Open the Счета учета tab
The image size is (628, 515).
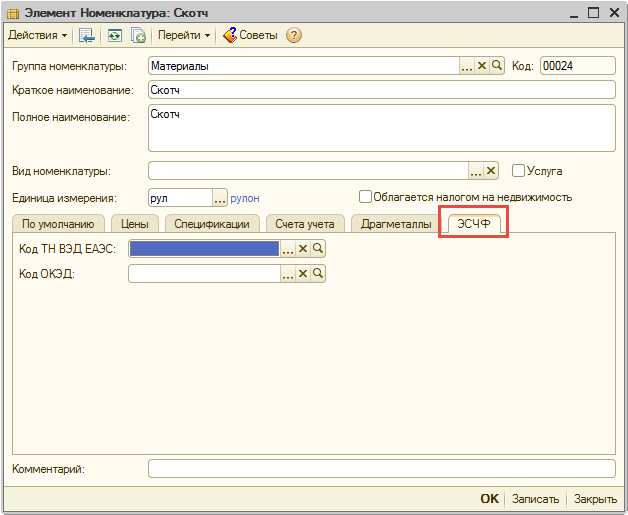(305, 224)
